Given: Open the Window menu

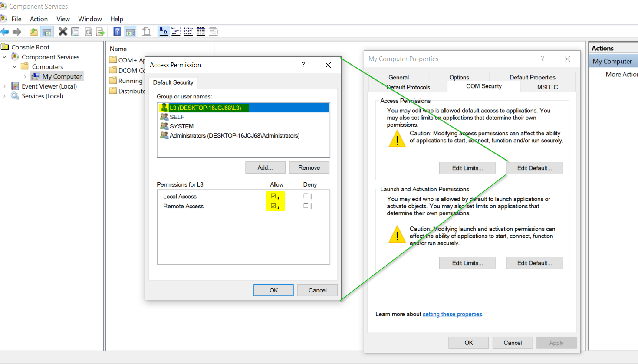Looking at the screenshot, I should (x=90, y=19).
